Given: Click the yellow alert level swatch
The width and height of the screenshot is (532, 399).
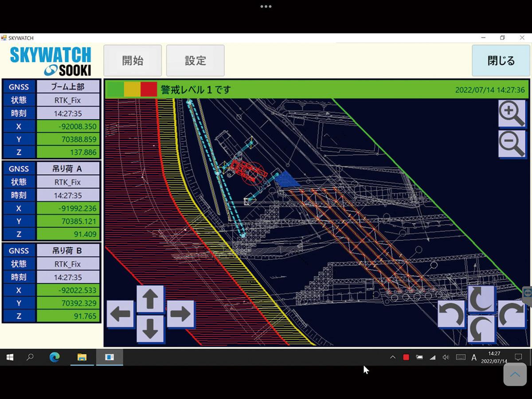Looking at the screenshot, I should 132,89.
